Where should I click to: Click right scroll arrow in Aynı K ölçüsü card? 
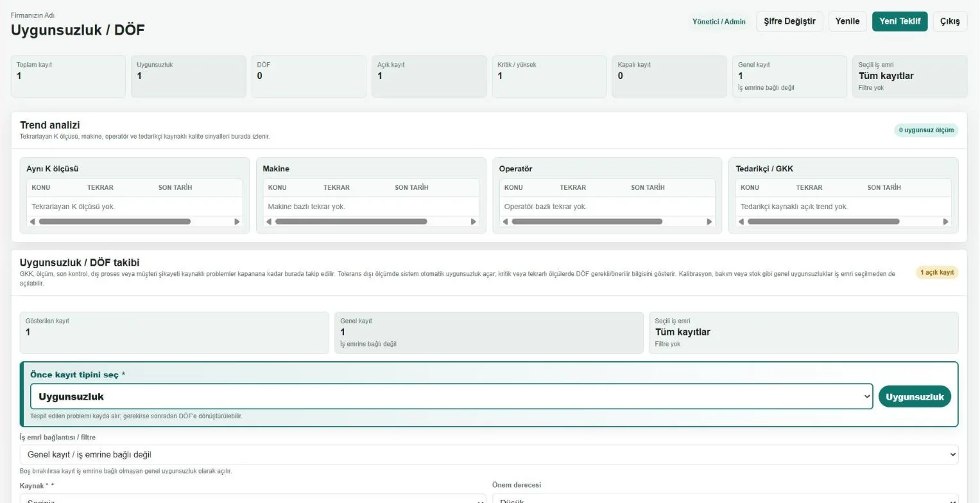tap(237, 222)
